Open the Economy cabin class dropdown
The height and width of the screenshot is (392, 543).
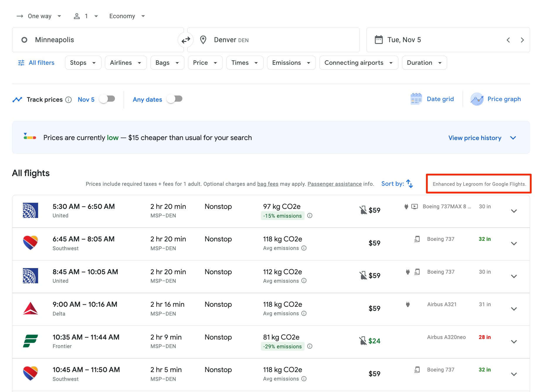[127, 16]
